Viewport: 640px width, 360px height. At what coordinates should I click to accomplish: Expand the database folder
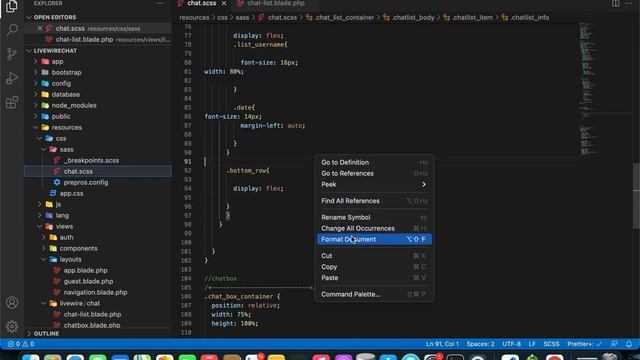66,95
